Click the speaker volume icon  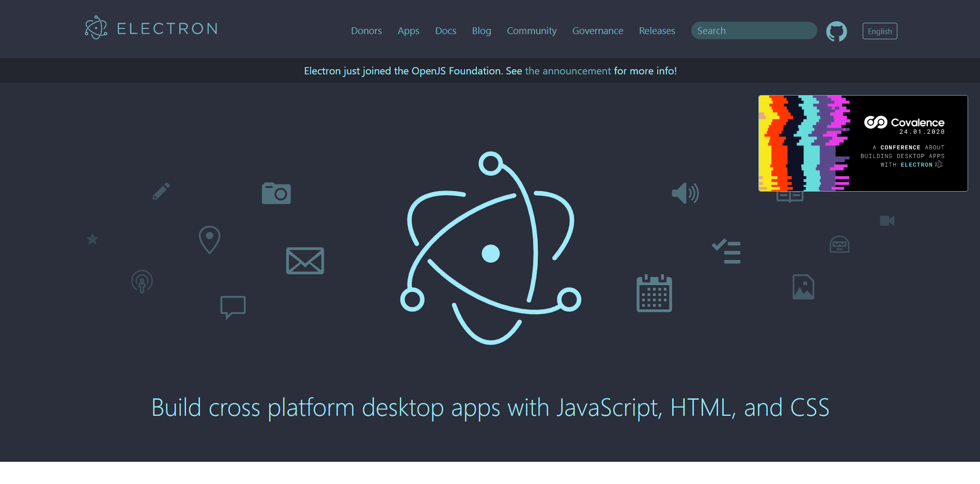tap(685, 193)
